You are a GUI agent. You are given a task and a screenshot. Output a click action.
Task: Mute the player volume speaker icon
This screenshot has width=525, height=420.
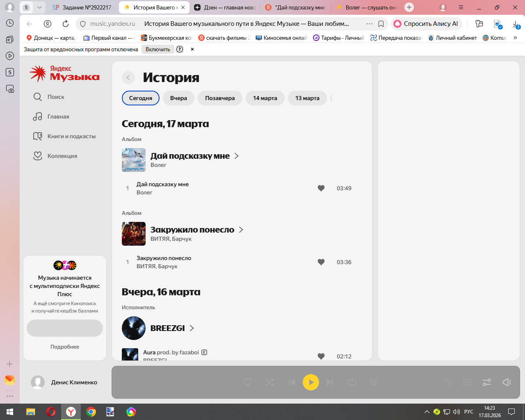point(507,382)
